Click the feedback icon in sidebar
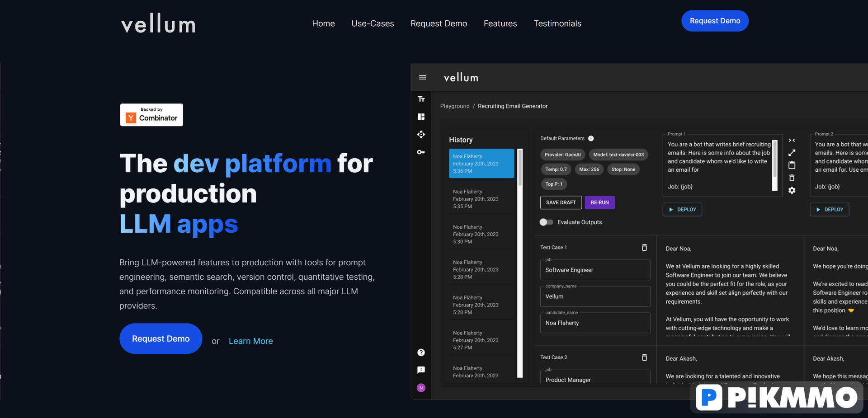Image resolution: width=868 pixels, height=418 pixels. (x=421, y=370)
